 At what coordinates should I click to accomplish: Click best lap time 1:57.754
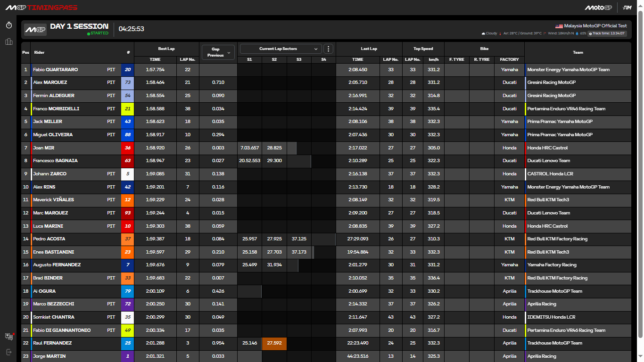point(155,70)
